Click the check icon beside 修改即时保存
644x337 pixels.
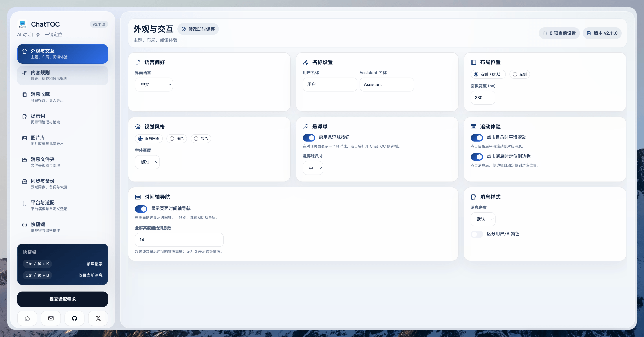click(184, 29)
